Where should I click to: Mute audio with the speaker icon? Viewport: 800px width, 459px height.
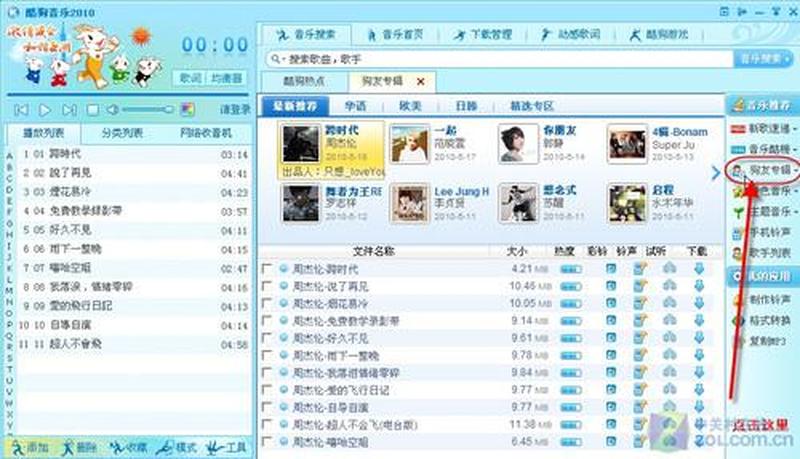point(112,110)
